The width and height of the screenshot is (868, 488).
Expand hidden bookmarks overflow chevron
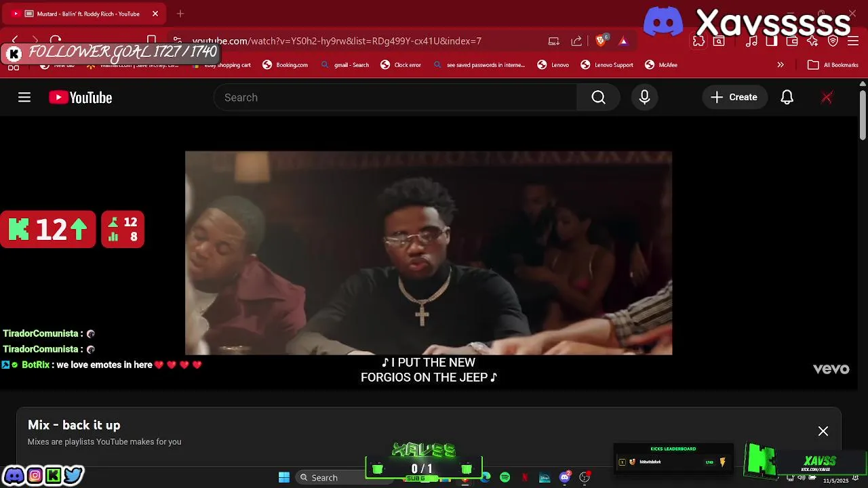click(x=781, y=65)
